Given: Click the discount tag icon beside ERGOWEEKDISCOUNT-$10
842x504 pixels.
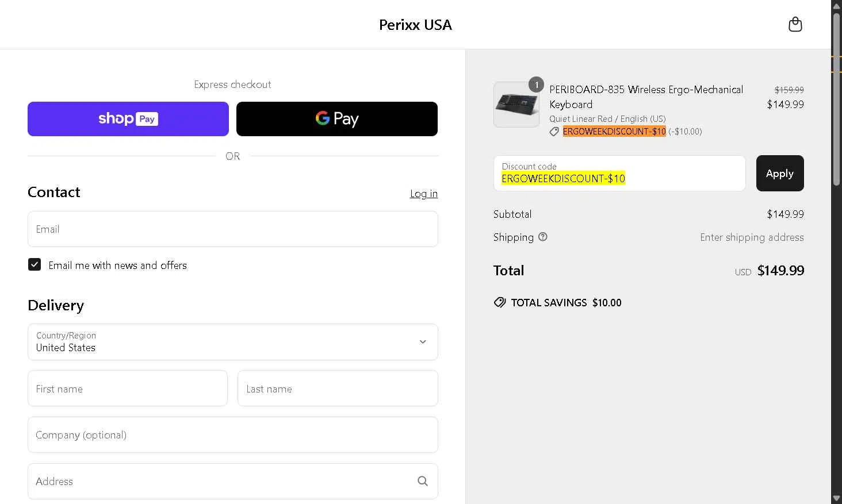Looking at the screenshot, I should click(554, 132).
